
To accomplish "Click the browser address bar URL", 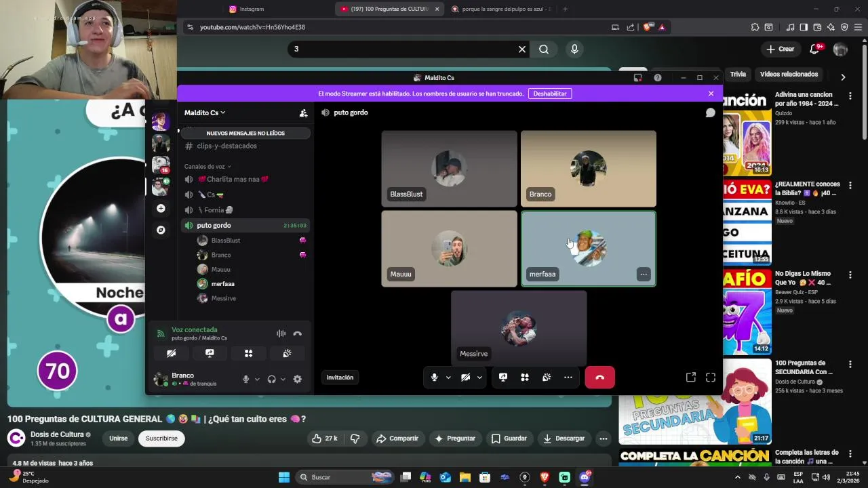I will [x=252, y=27].
